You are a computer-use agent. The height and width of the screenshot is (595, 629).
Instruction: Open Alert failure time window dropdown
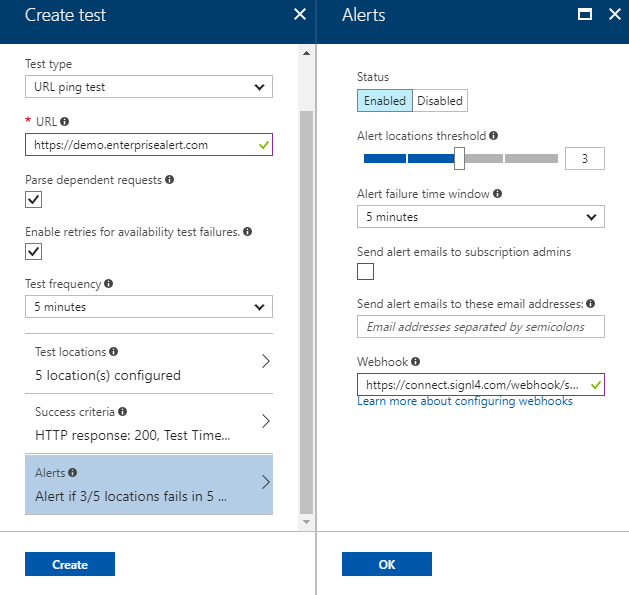[x=481, y=217]
